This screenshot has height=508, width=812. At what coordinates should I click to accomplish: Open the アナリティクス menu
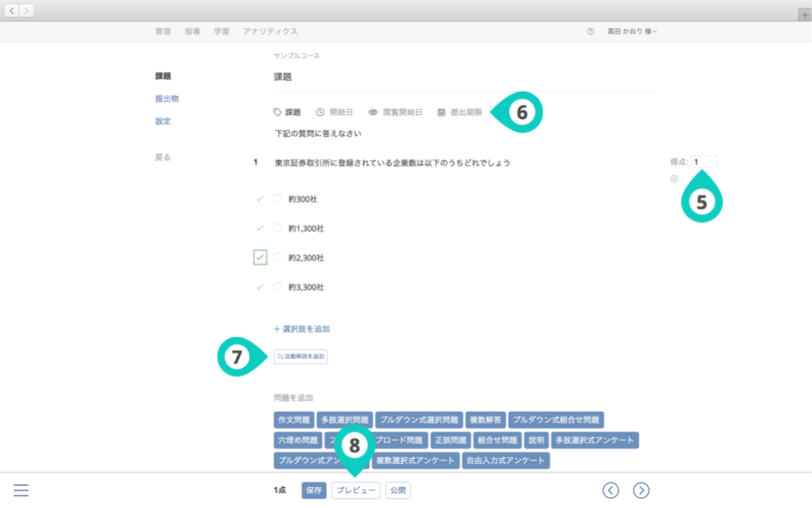[x=270, y=32]
